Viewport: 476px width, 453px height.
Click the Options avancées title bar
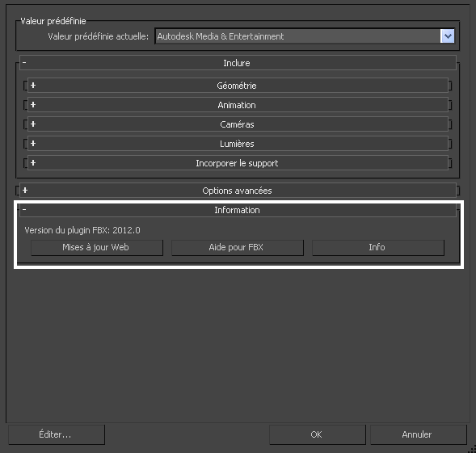[x=238, y=191]
